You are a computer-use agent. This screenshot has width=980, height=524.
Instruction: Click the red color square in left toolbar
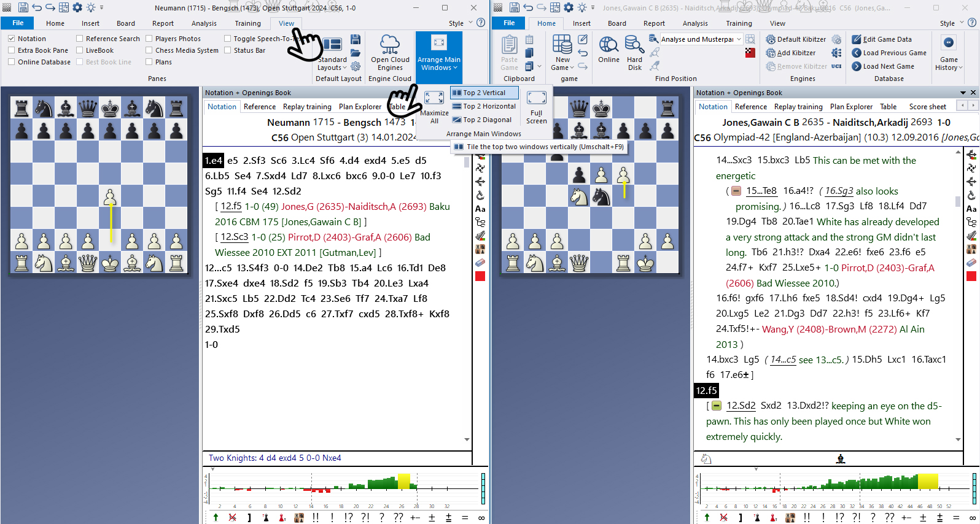[x=480, y=276]
